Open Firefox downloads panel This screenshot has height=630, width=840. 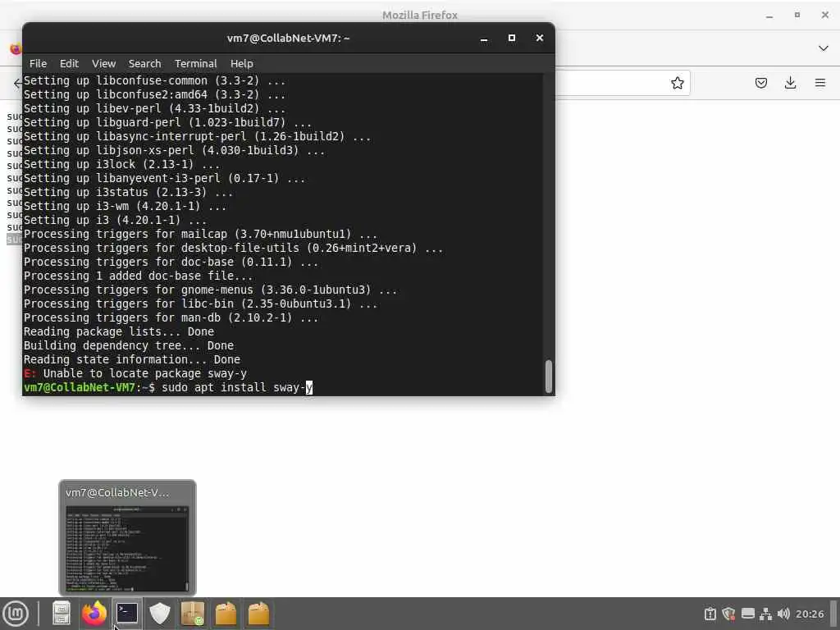tap(790, 83)
